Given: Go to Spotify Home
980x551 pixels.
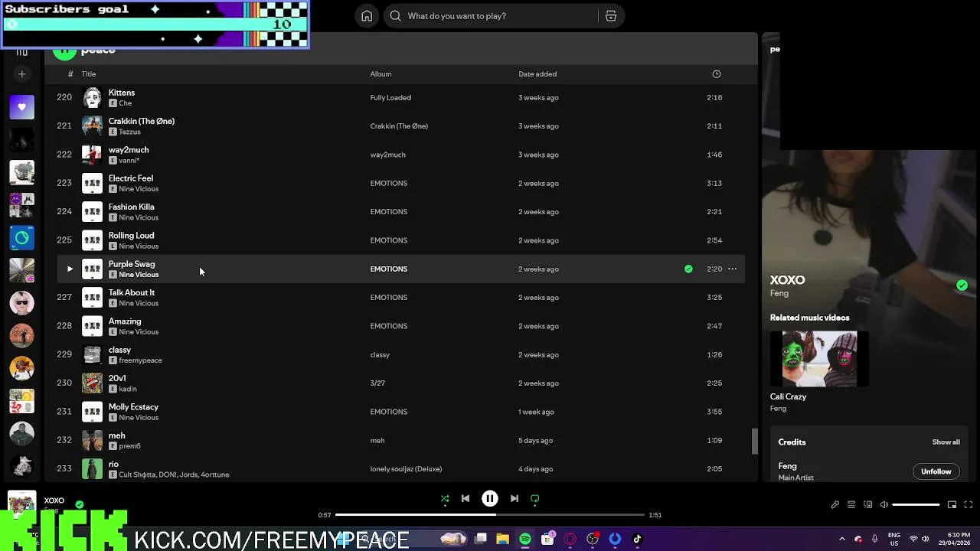Looking at the screenshot, I should coord(367,16).
